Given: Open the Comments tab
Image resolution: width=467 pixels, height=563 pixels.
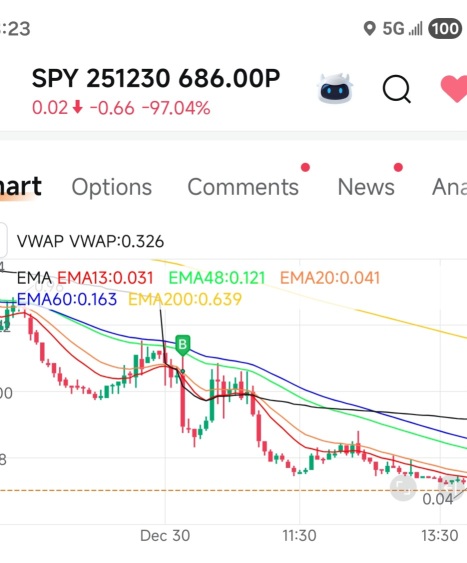Looking at the screenshot, I should click(243, 187).
